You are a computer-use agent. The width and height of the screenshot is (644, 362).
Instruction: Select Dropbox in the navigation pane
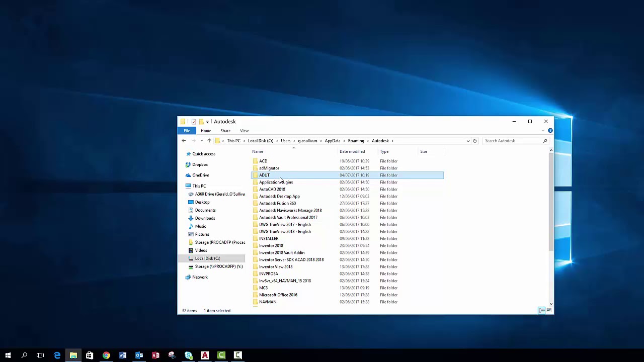[x=200, y=164]
